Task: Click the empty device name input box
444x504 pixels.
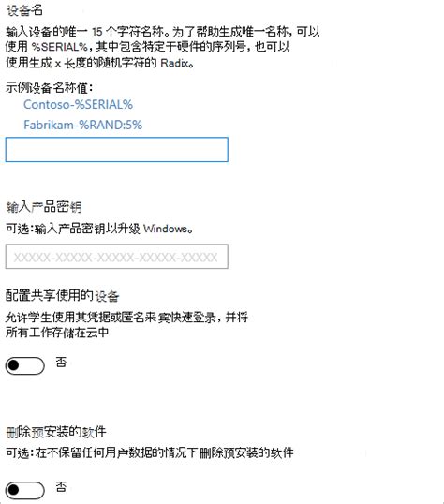Action: click(117, 150)
